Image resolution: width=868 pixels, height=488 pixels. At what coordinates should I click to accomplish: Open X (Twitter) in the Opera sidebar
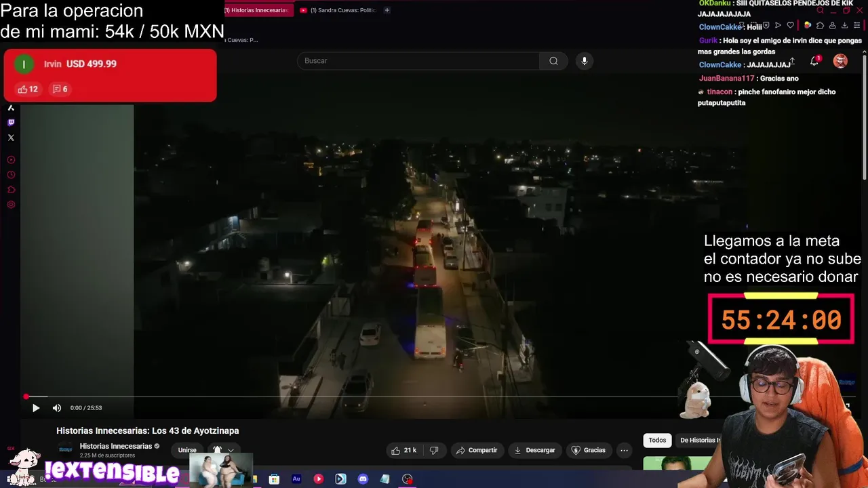[x=11, y=138]
